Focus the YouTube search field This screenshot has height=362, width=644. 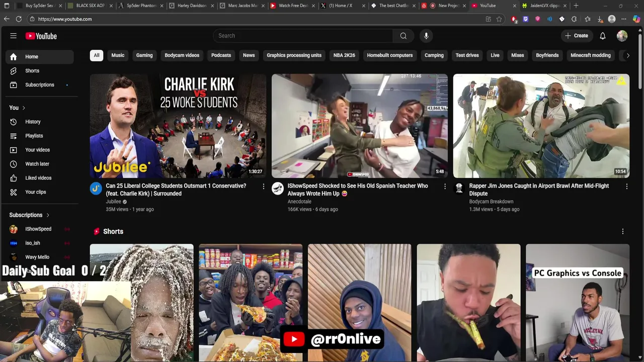point(303,36)
